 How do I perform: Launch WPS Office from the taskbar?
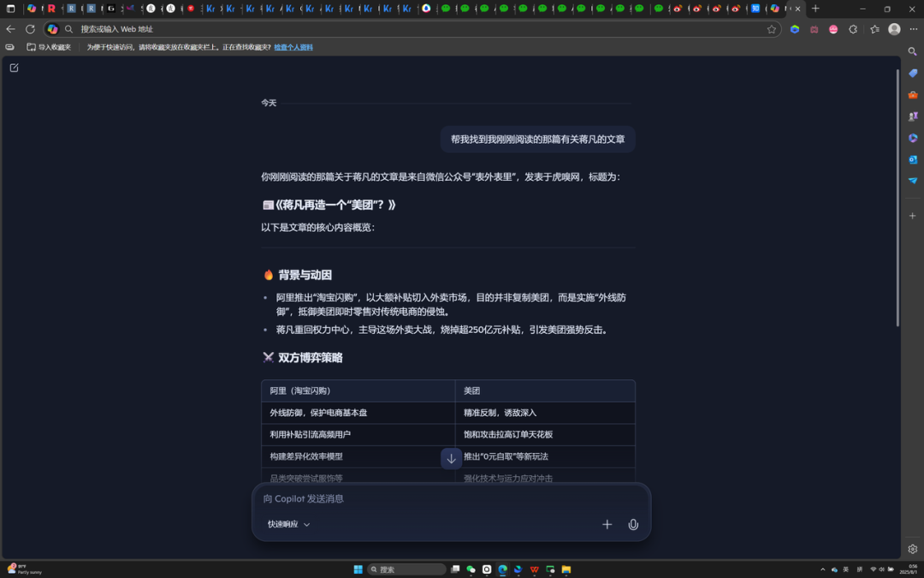(x=535, y=569)
